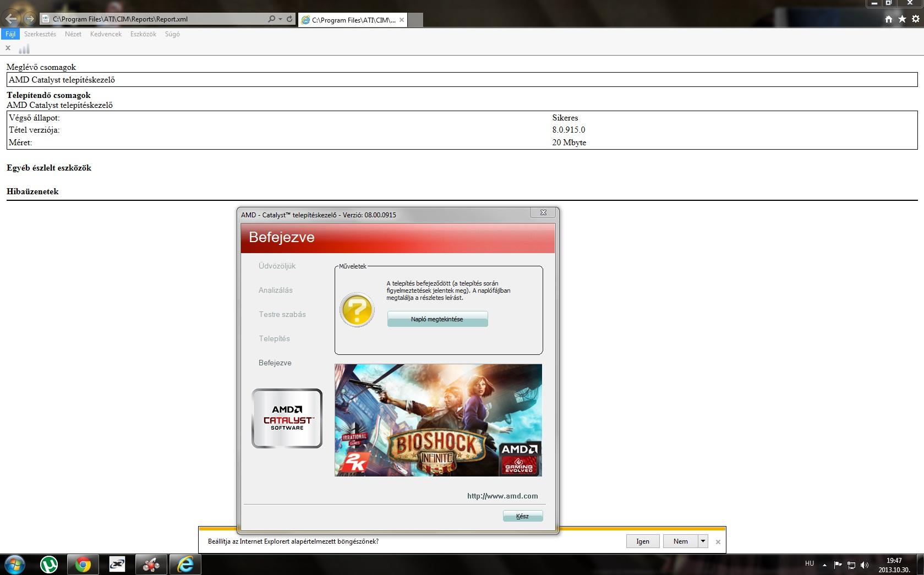
Task: Open the Nézet menu
Action: click(73, 34)
